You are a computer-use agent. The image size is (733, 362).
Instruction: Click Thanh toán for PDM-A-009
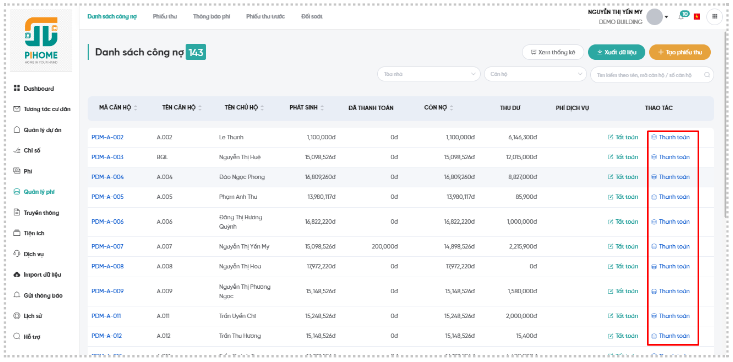click(x=670, y=291)
